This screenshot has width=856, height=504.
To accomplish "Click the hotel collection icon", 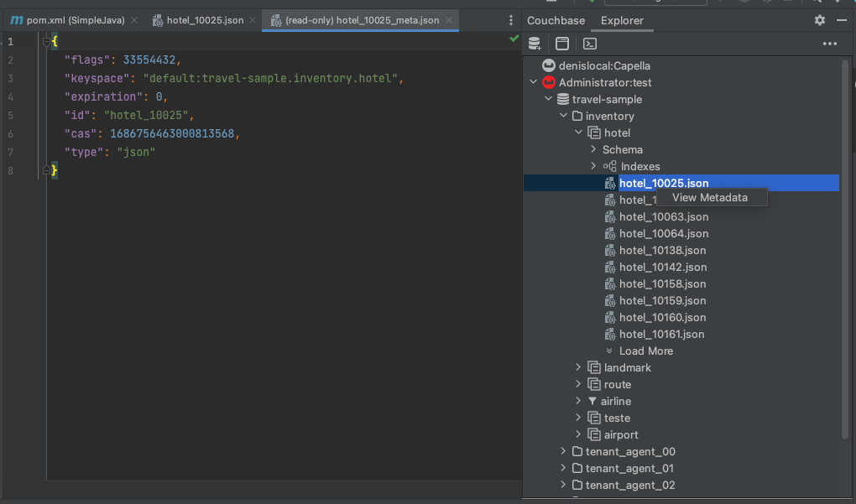I will [594, 132].
